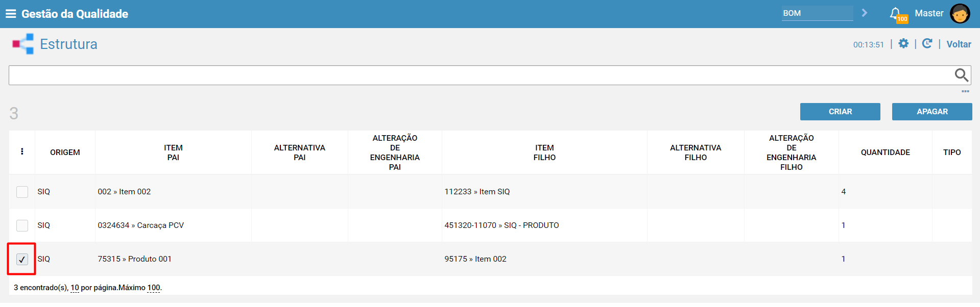Click the Gestão da Qualidade title
Viewport: 980px width, 307px height.
[75, 14]
